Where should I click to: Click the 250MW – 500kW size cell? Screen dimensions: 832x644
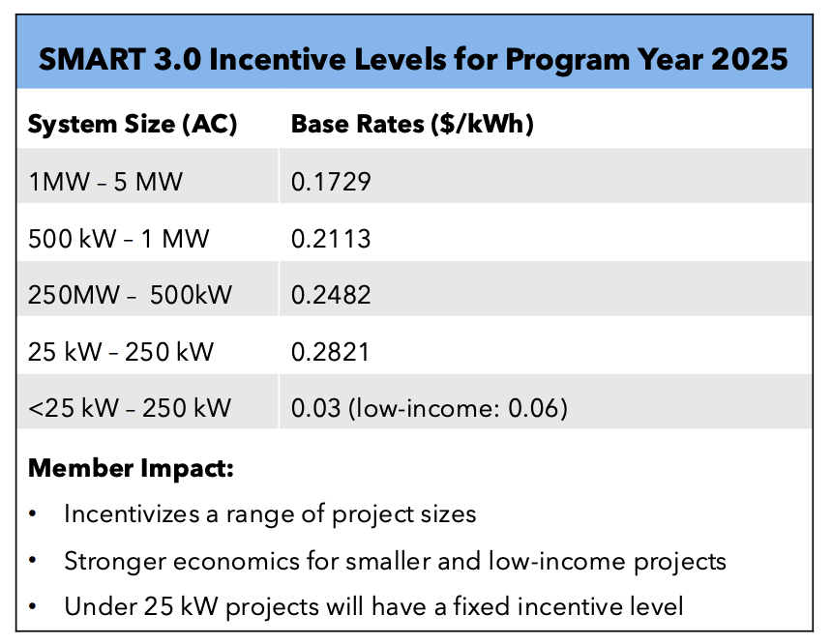click(x=130, y=295)
